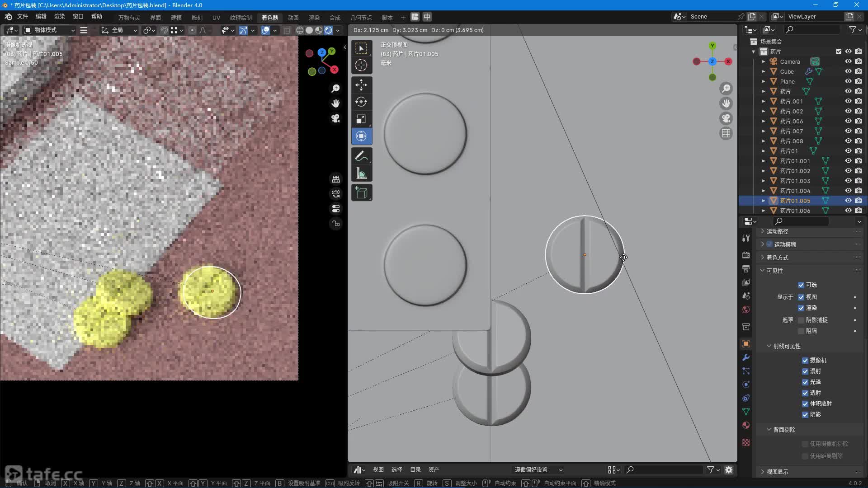Open the 物体模式 mode dropdown
This screenshot has width=868, height=488.
(49, 30)
